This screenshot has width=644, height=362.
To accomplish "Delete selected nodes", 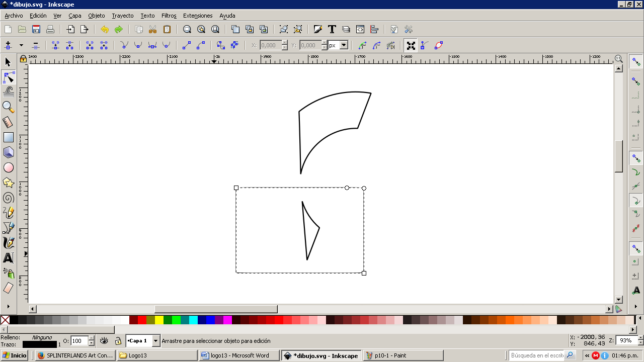I will point(35,45).
